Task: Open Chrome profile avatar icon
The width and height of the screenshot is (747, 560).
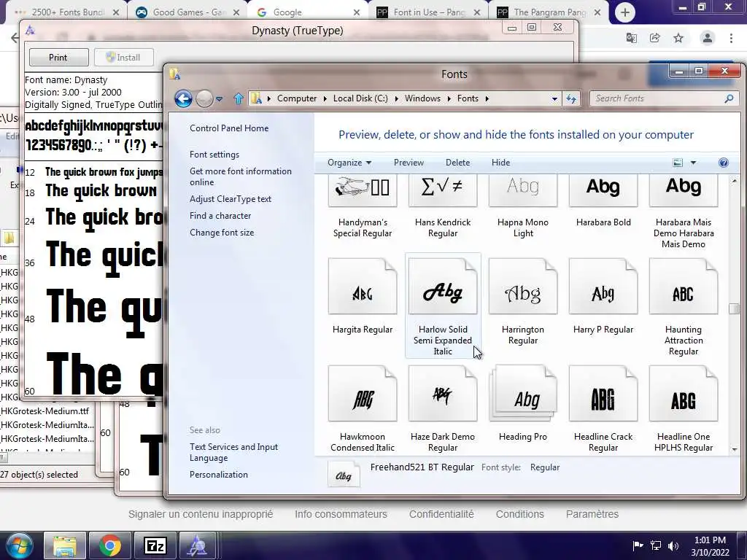Action: [x=708, y=38]
